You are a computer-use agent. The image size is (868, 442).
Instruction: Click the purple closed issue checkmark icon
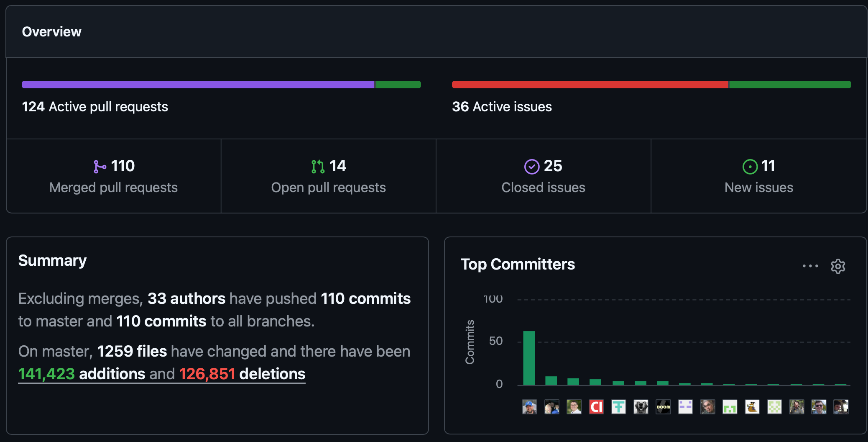(x=531, y=167)
